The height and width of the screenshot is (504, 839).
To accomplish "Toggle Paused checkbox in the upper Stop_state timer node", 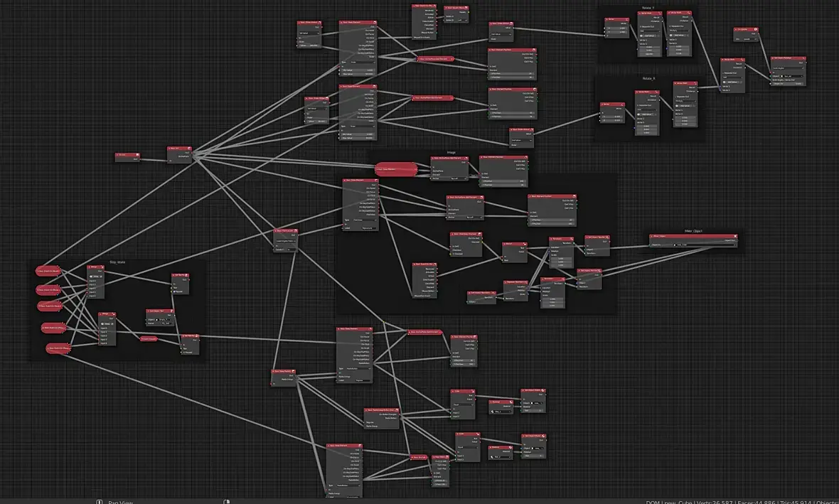I will (174, 291).
